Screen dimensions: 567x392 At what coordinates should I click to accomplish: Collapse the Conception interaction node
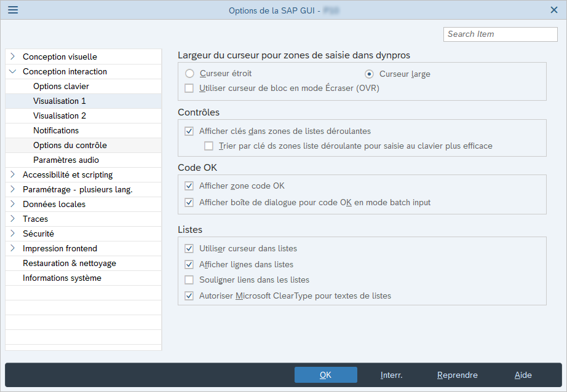coord(12,71)
